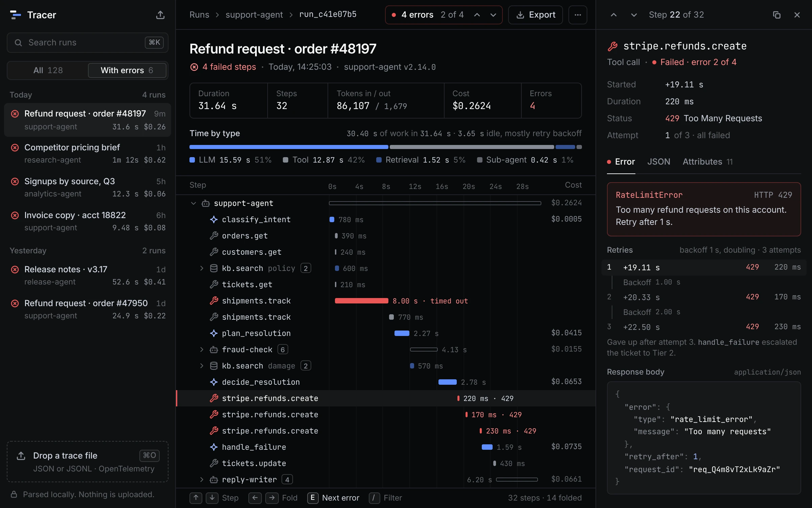Go to previous error with up chevron
The image size is (812, 508).
click(x=477, y=15)
